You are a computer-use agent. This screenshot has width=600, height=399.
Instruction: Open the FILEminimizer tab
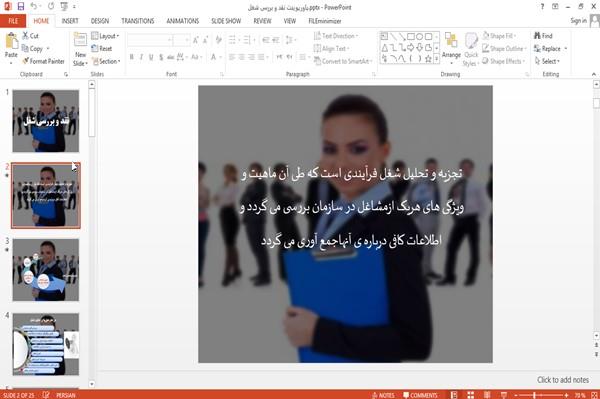click(x=325, y=21)
